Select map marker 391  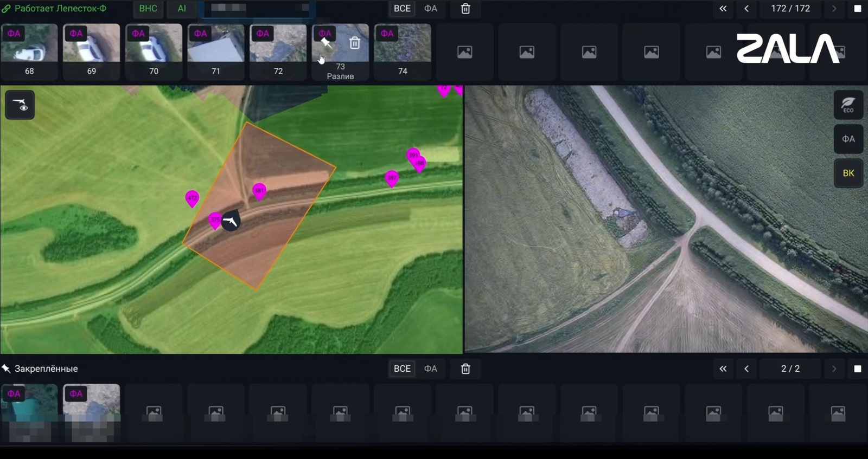(413, 155)
